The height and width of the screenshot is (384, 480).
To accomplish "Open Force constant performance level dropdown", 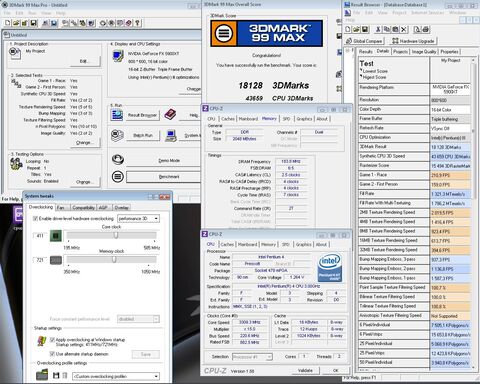I will [138, 319].
